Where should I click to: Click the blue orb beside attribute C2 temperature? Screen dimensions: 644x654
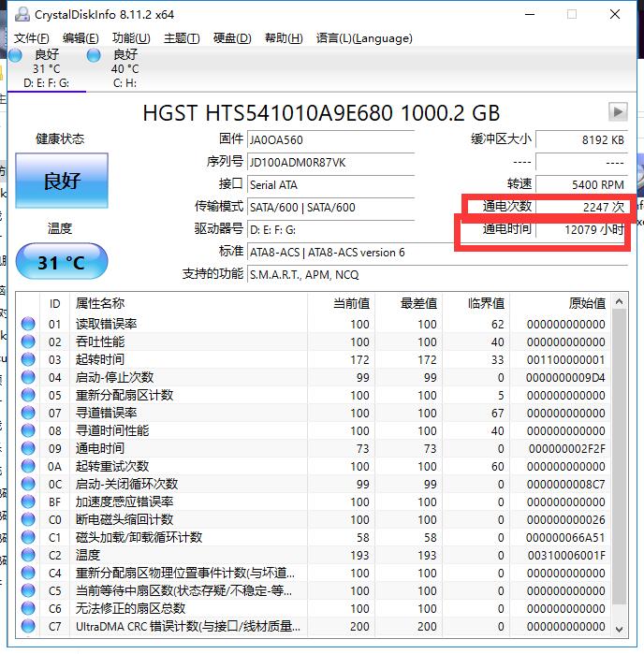click(28, 556)
